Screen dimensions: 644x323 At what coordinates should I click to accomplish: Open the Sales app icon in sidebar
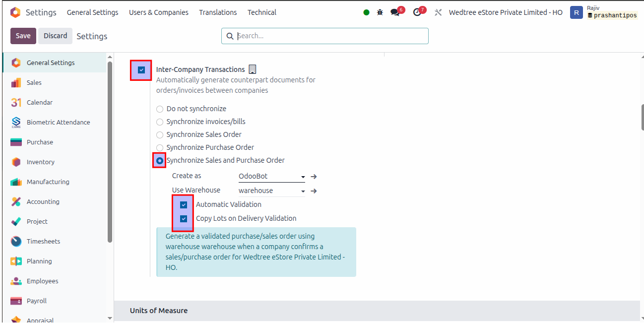(x=16, y=82)
